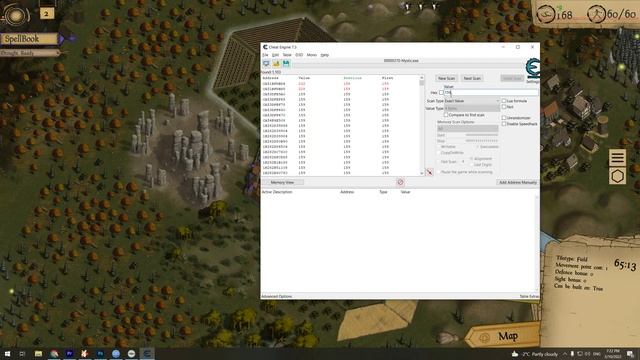Click Advanced Options at bottom left

pos(277,296)
